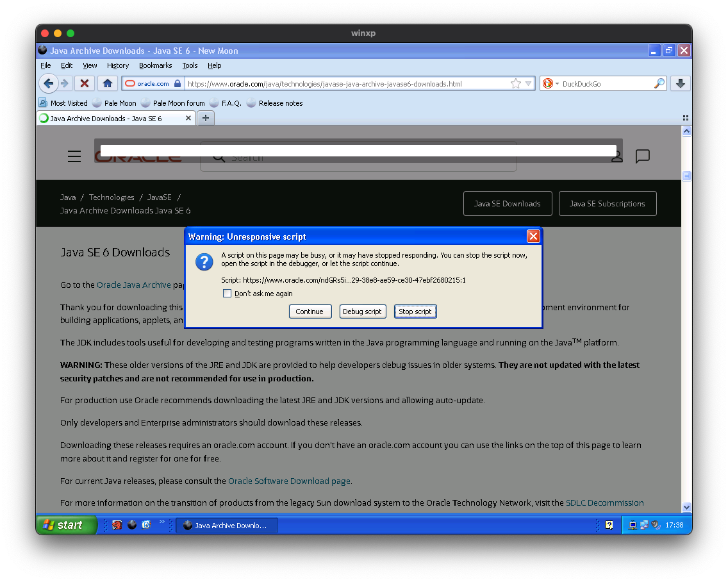Click the yellow question mark tray icon
Screen dimensions: 728x582
click(609, 525)
